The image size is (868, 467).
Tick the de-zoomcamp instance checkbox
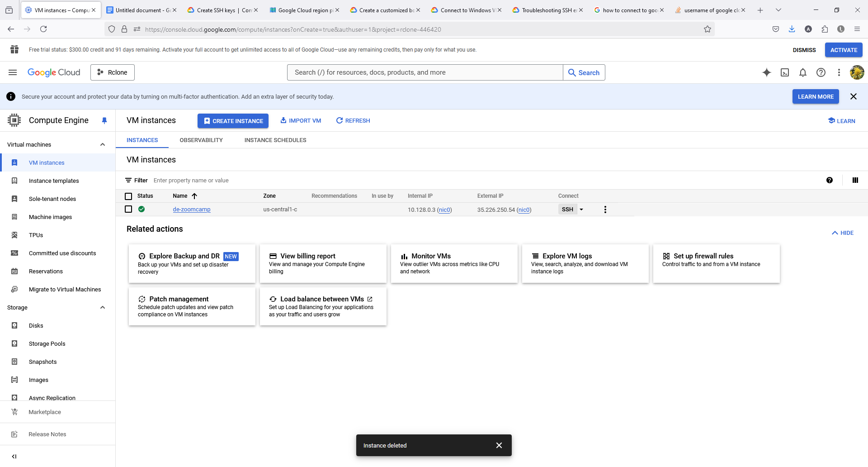(x=128, y=209)
